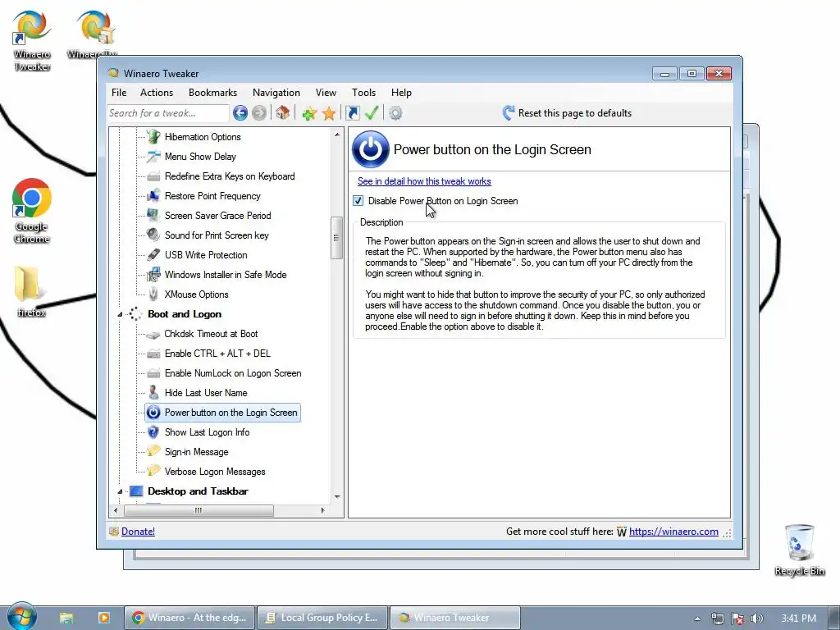Open the Navigation menu
The width and height of the screenshot is (840, 630).
(x=276, y=93)
